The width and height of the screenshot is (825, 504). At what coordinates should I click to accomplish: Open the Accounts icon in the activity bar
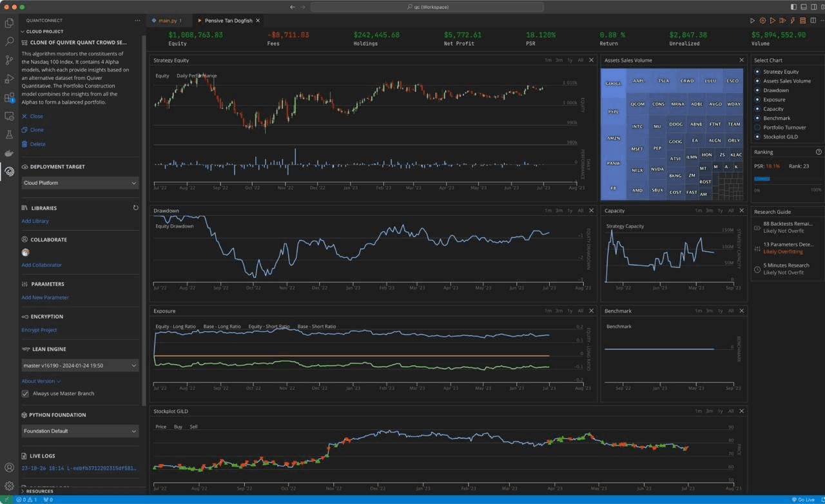[9, 468]
